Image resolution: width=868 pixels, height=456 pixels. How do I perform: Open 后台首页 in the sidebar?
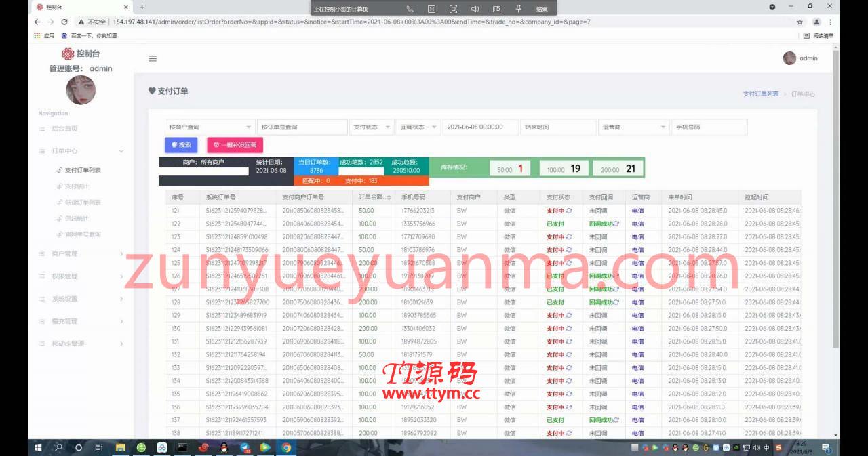click(x=64, y=129)
